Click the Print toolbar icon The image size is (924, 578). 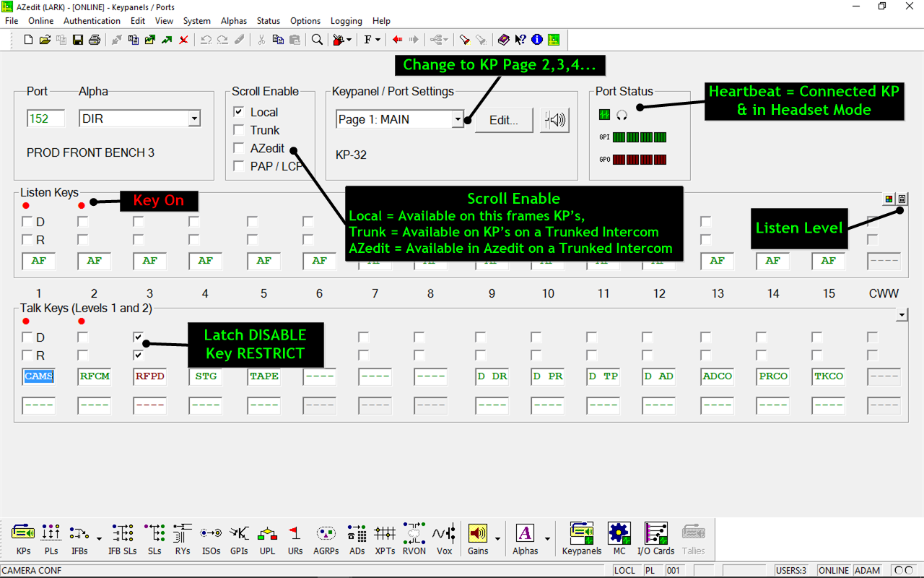94,40
